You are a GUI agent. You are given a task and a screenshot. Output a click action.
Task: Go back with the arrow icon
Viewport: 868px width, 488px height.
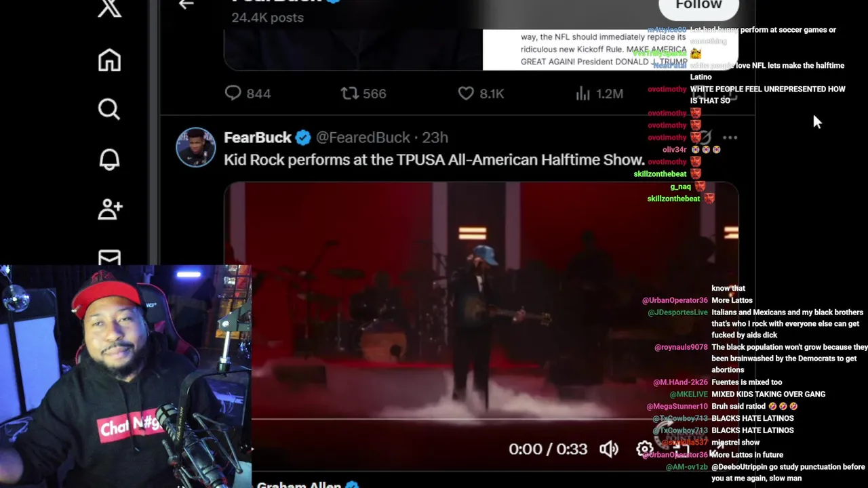point(186,4)
